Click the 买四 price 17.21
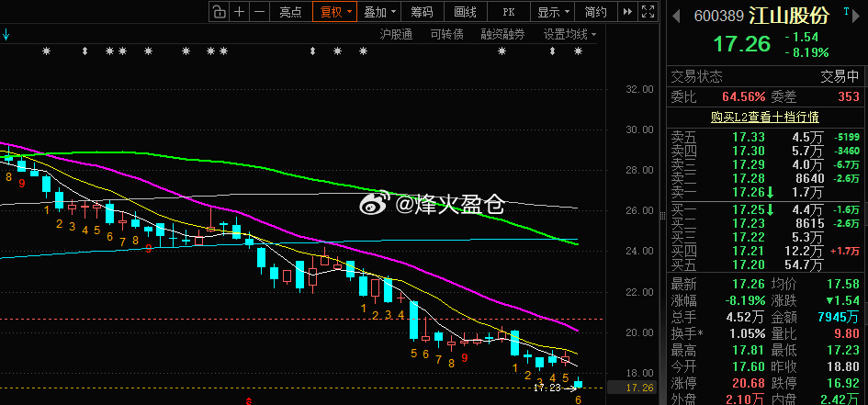The image size is (868, 405). [749, 252]
